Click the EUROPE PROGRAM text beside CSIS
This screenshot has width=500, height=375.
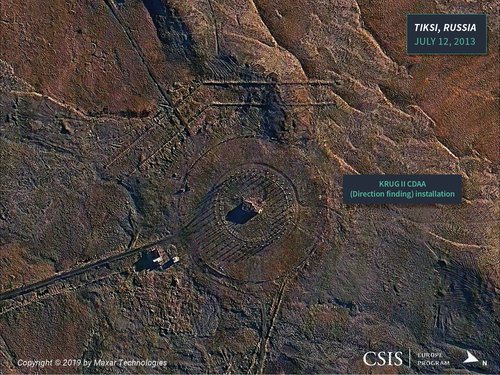[433, 359]
